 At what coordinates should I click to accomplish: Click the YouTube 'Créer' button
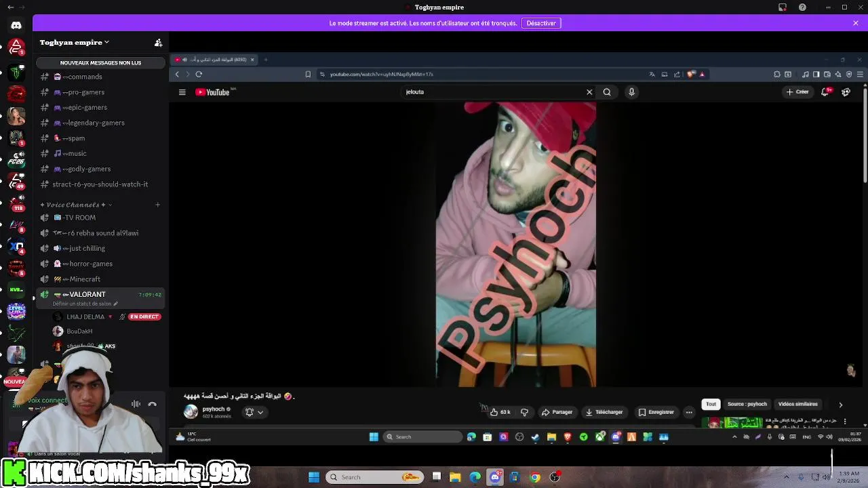(797, 92)
